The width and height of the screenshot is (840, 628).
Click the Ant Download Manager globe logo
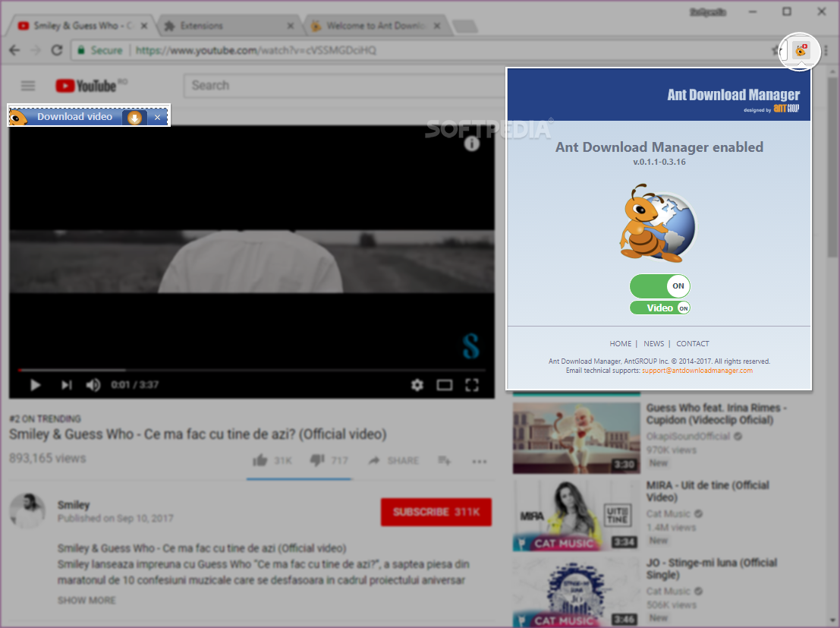click(x=658, y=223)
